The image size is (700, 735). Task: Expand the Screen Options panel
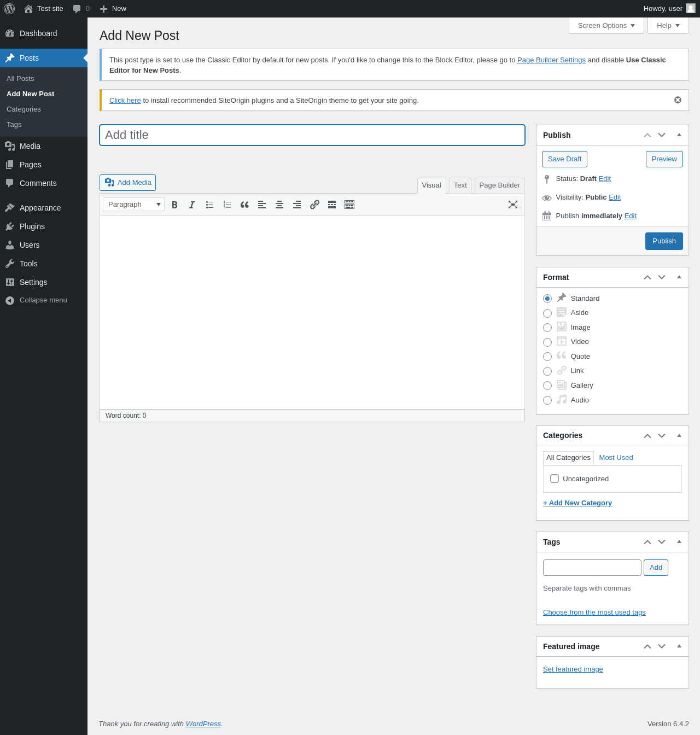coord(606,26)
